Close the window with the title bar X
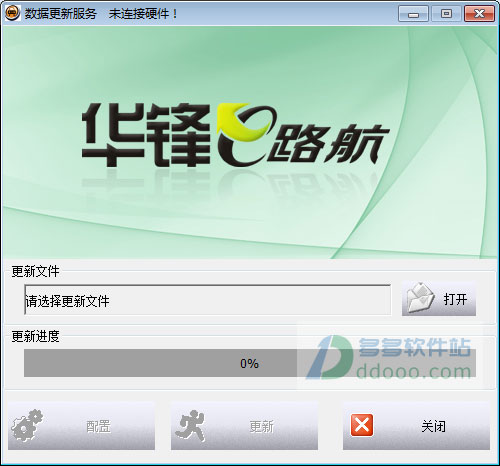This screenshot has width=500, height=466. 479,14
